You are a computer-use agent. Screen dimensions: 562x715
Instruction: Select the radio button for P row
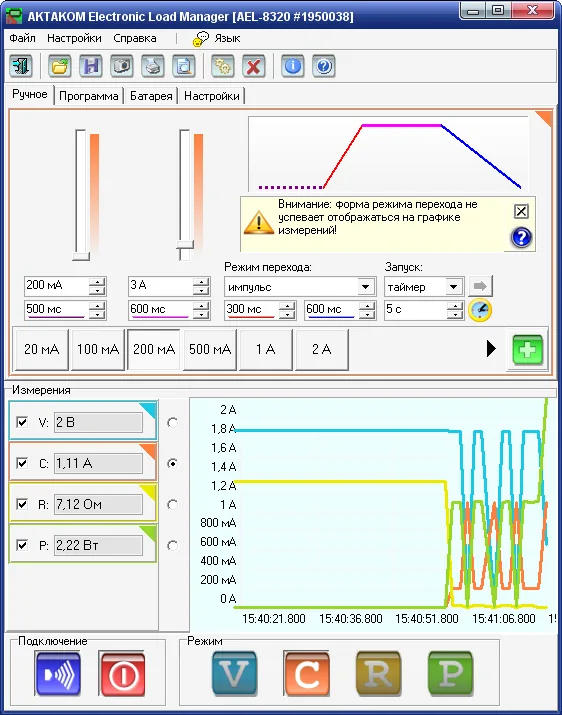pyautogui.click(x=172, y=546)
